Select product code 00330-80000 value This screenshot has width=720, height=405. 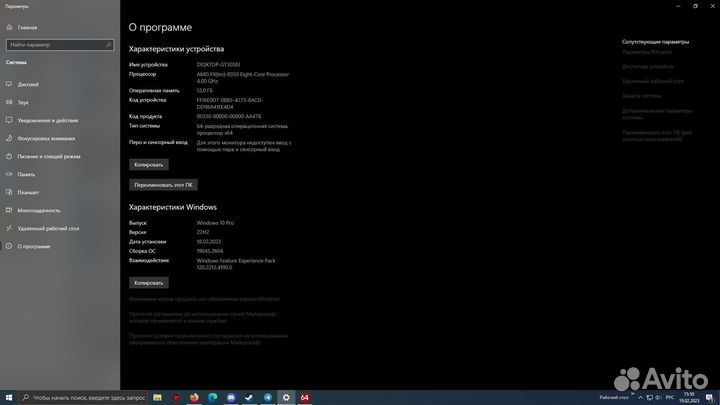[229, 117]
